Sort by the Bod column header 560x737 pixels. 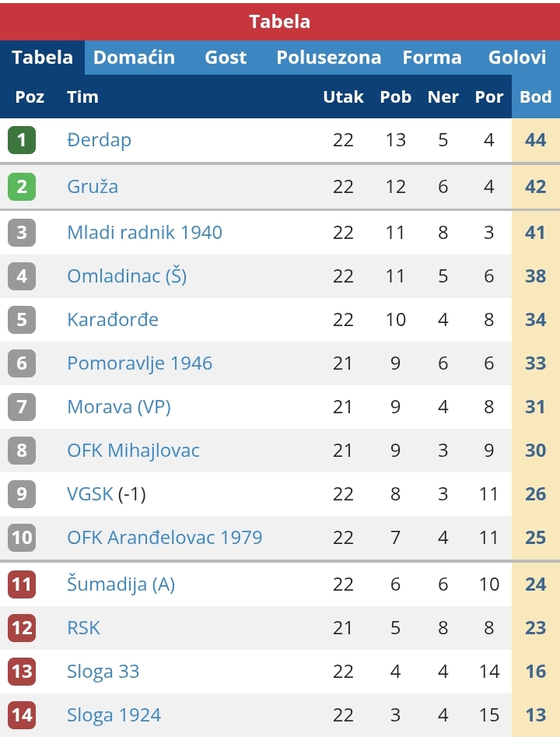[x=536, y=97]
